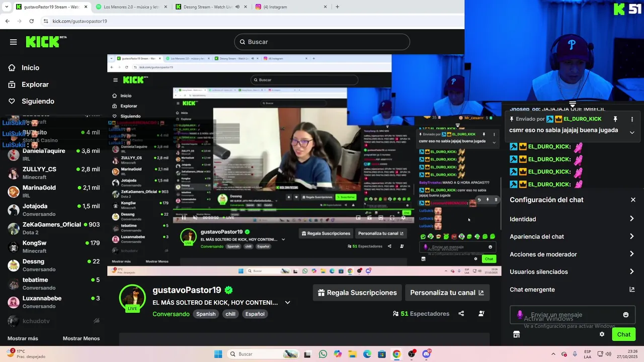The height and width of the screenshot is (362, 644).
Task: Open DanielaTaquire channel in sidebar
Action: coord(53,154)
